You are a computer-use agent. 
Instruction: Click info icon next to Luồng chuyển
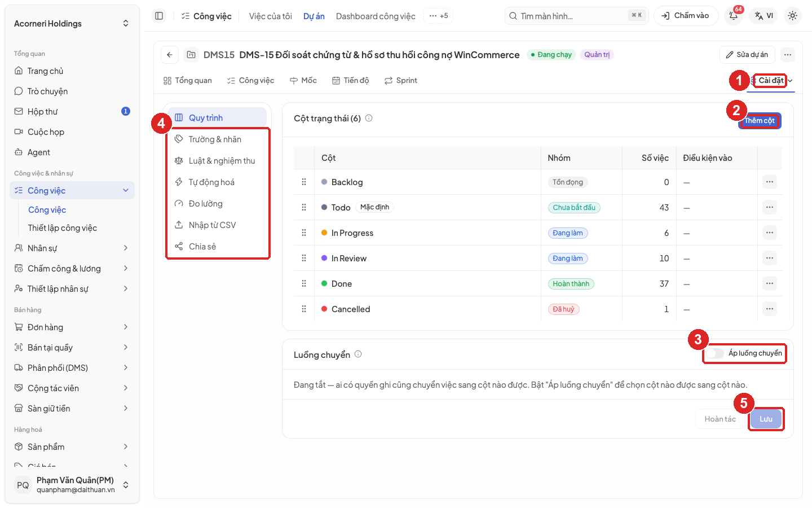[358, 354]
